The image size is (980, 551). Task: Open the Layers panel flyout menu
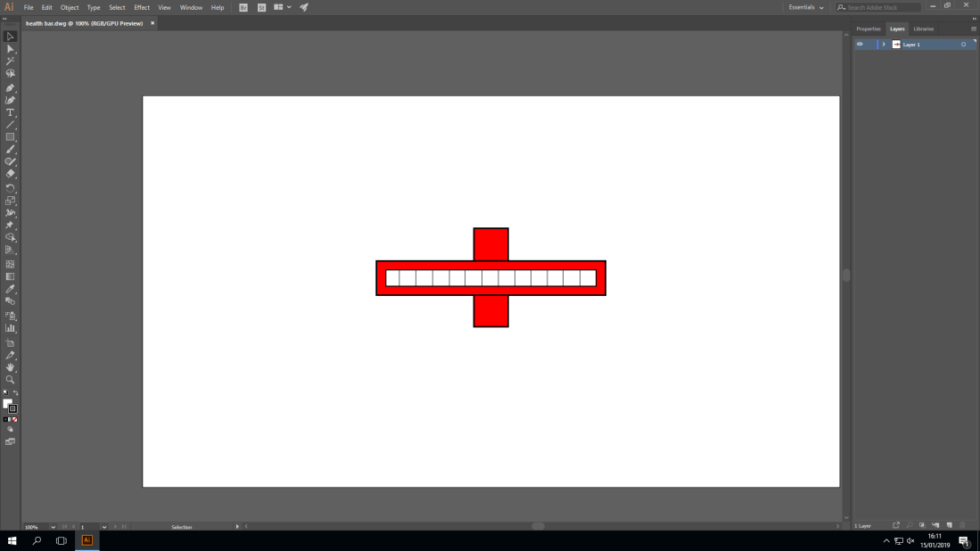(972, 29)
